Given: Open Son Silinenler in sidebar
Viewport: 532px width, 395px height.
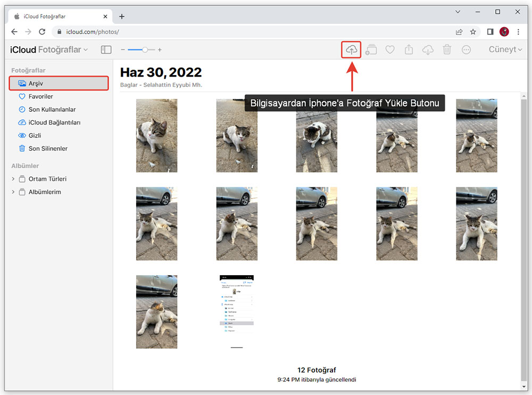Looking at the screenshot, I should pyautogui.click(x=47, y=149).
